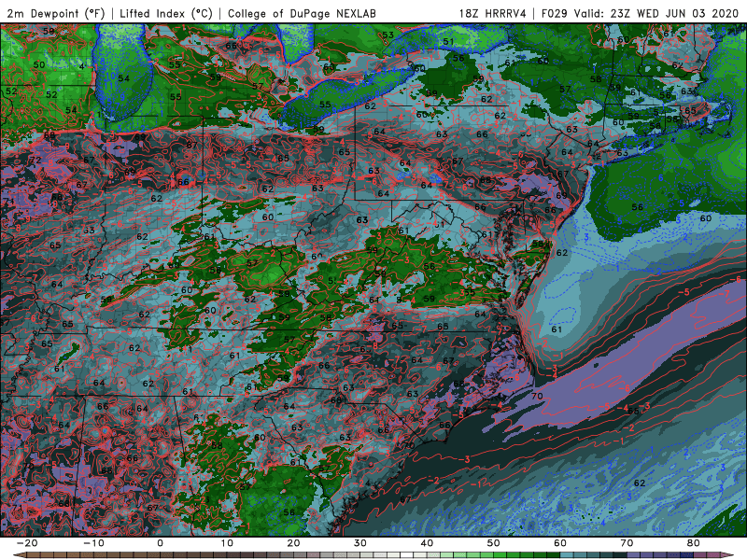This screenshot has height=560, width=747.
Task: Click the "23Z WED JUN 03 2020" valid time
Action: tap(673, 13)
